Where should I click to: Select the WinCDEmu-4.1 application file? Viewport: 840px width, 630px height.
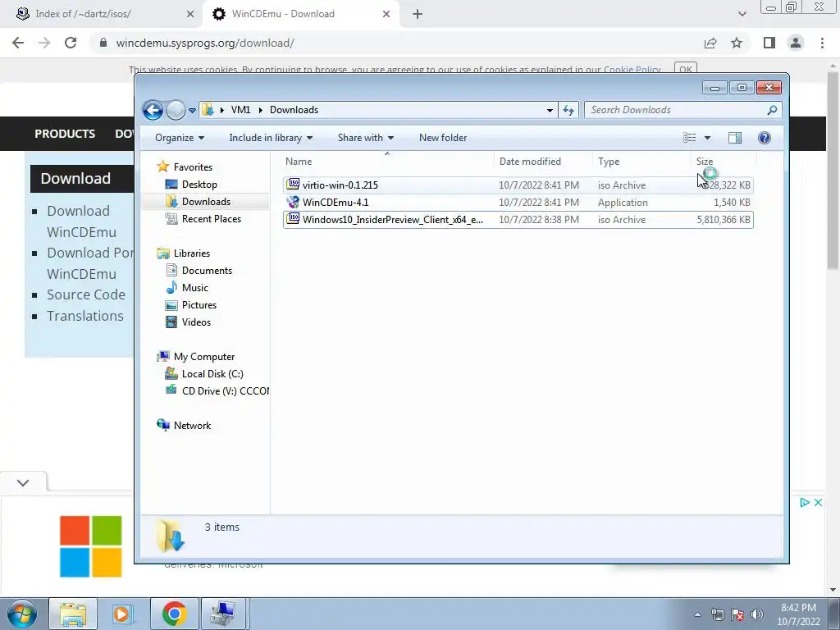518,203
